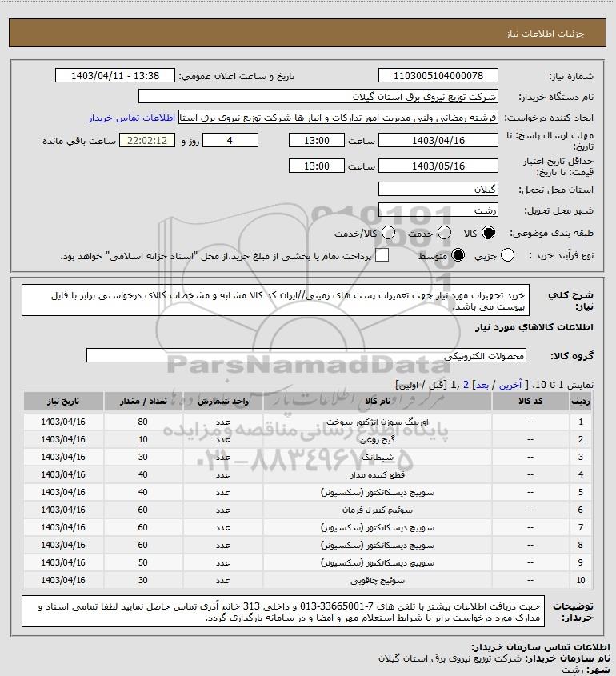Click ردیف column header

581,401
